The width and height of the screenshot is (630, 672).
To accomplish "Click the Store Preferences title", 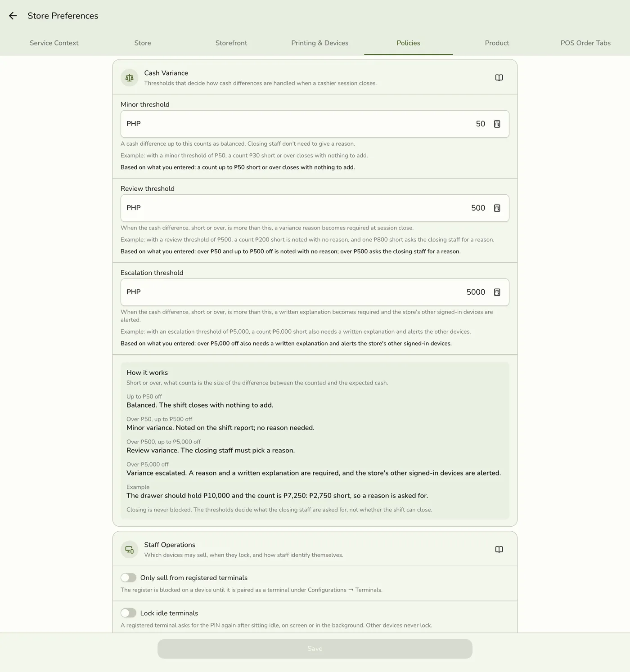I will [63, 16].
